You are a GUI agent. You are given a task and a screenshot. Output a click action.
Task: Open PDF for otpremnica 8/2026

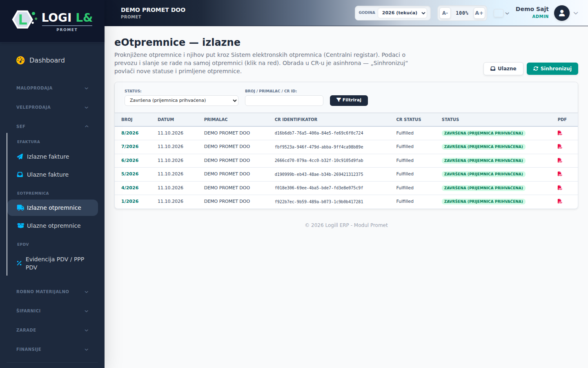(560, 133)
